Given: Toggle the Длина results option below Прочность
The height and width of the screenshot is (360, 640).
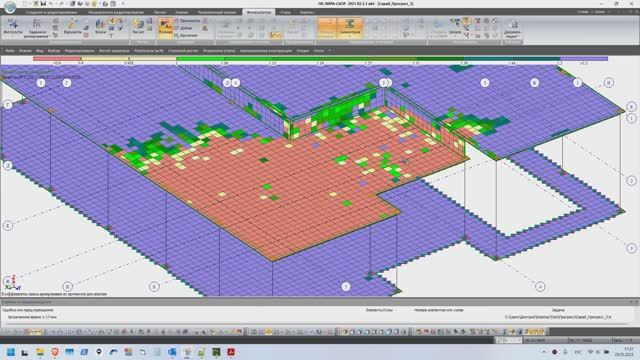Looking at the screenshot, I should [x=183, y=28].
